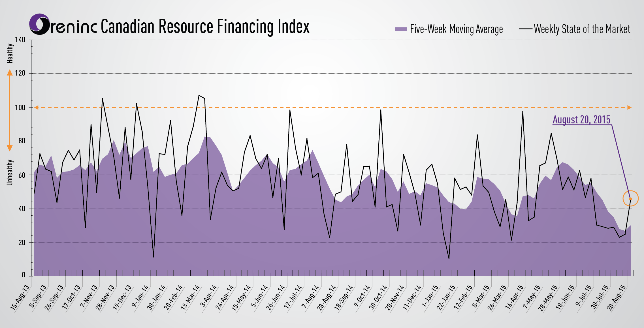This screenshot has height=328, width=644.
Task: Click the '28-Nov-13' date label
Action: tap(105, 297)
